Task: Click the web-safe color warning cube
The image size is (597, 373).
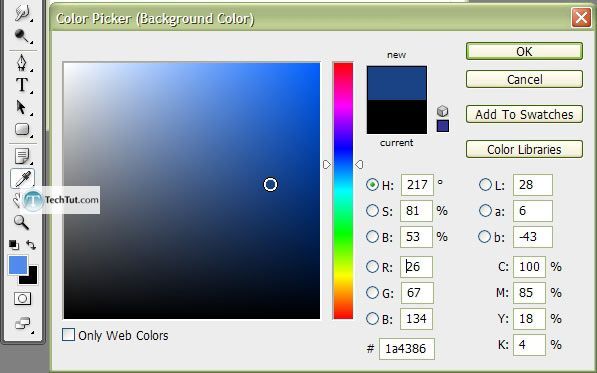Action: (x=442, y=111)
